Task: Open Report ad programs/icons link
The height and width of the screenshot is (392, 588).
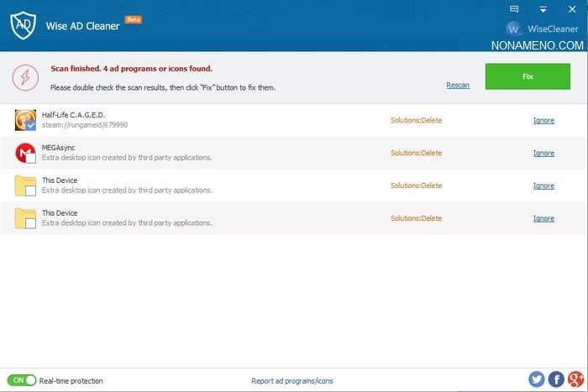Action: [x=292, y=381]
